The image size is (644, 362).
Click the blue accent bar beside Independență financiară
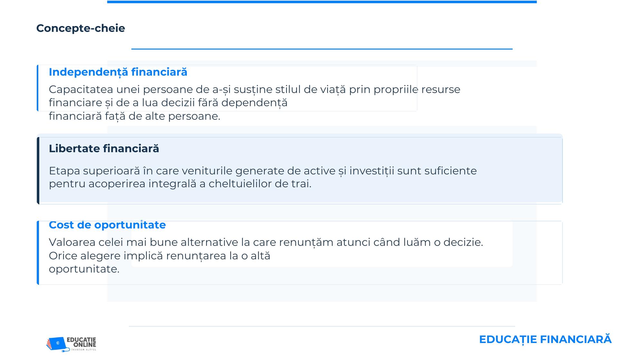tap(38, 88)
